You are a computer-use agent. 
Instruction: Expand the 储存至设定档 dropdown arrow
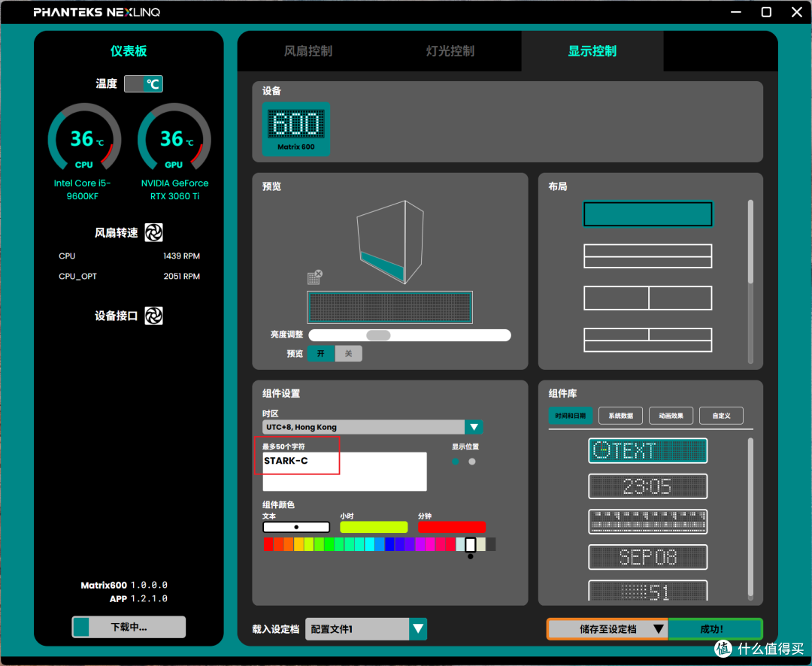(658, 628)
